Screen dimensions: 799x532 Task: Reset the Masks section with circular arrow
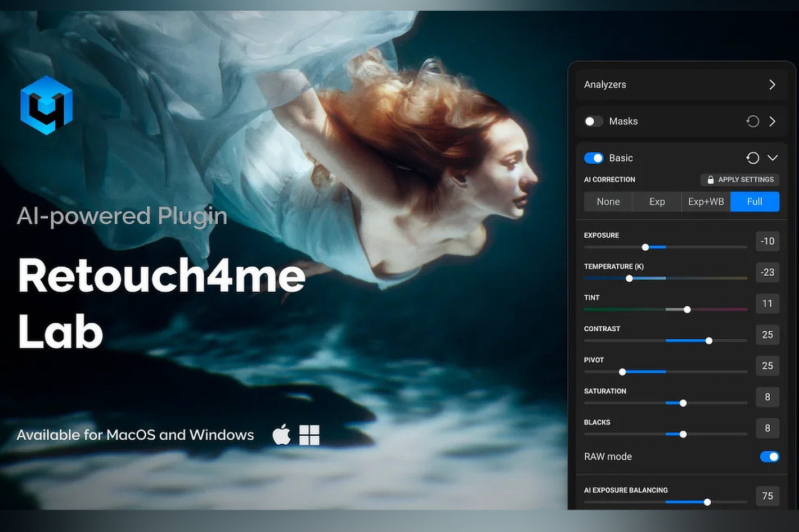coord(752,121)
